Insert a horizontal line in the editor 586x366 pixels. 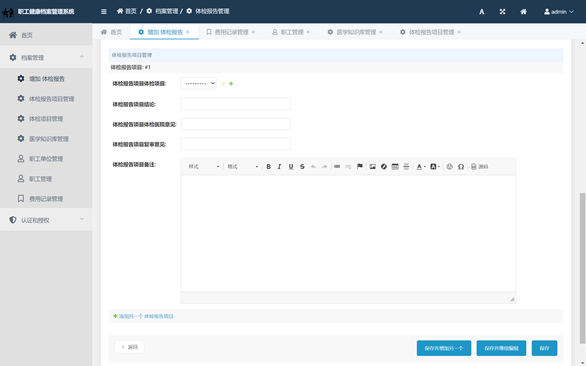[406, 167]
